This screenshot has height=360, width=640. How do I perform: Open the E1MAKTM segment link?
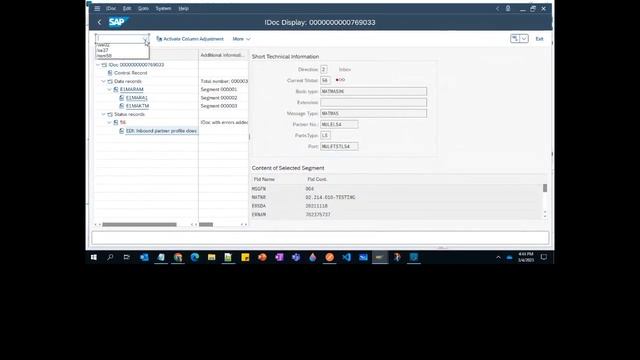138,106
